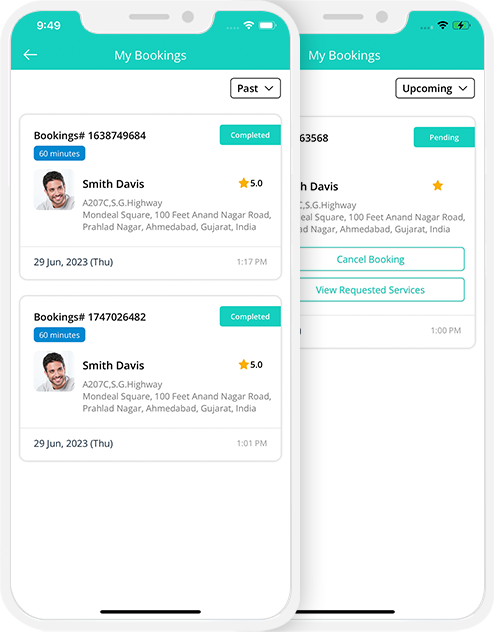The height and width of the screenshot is (632, 494).
Task: Tap the My Bookings title on left phone
Action: tap(150, 56)
